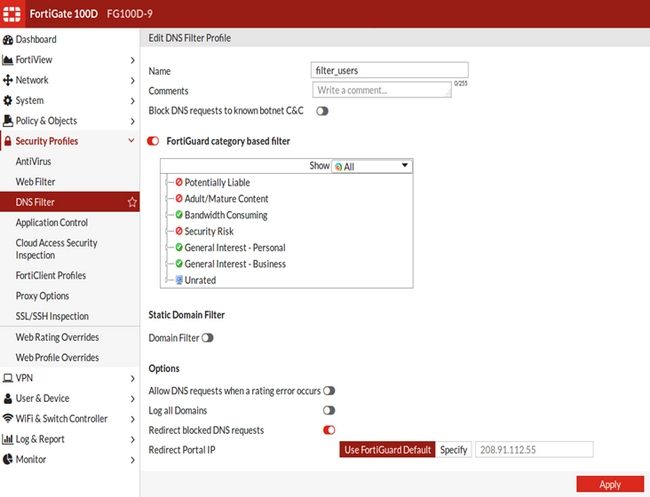This screenshot has width=650, height=497.
Task: Click the Fortinet logo icon
Action: pyautogui.click(x=12, y=14)
